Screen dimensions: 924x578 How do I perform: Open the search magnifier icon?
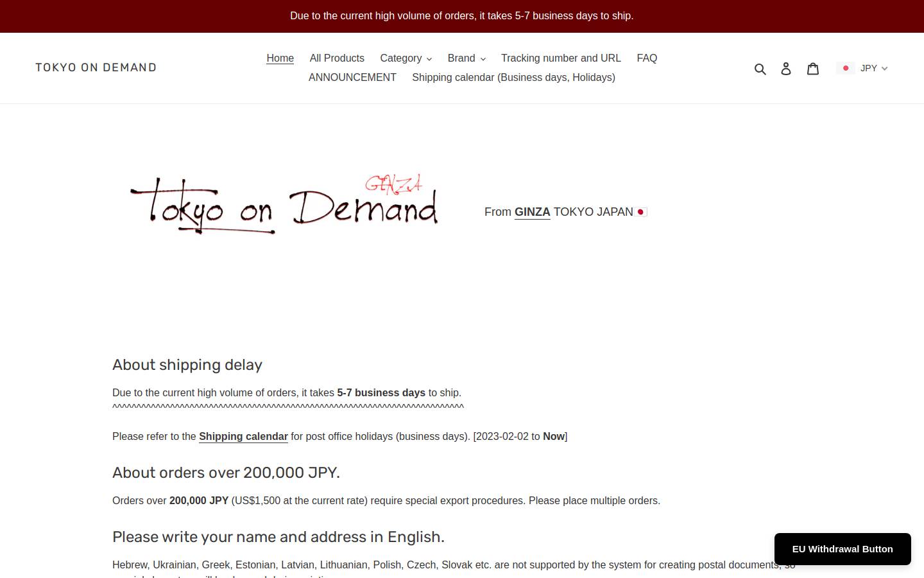tap(760, 69)
